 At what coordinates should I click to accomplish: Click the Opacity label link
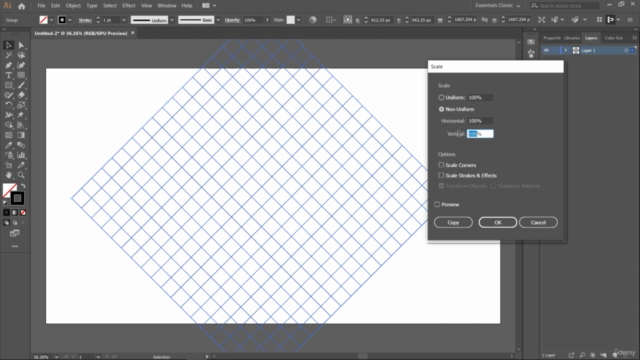tap(232, 20)
